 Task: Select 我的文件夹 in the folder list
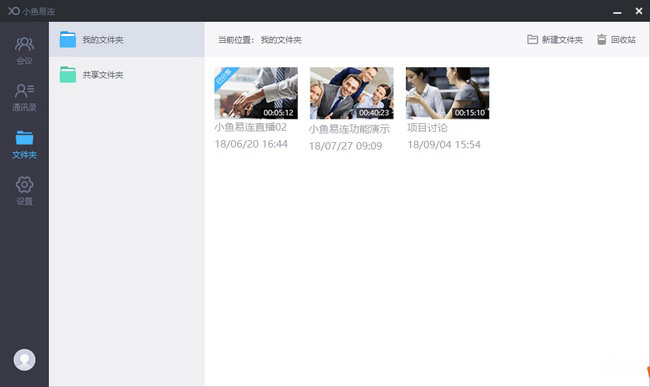pyautogui.click(x=127, y=40)
